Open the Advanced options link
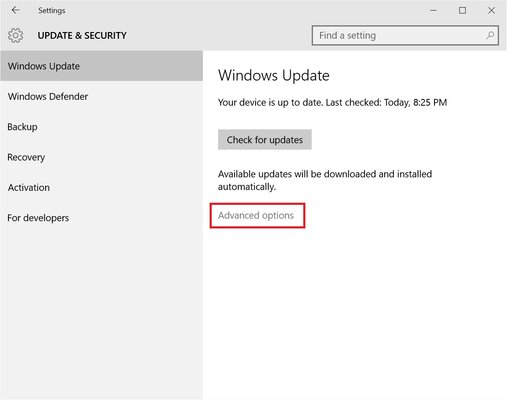Viewport: 507px width, 400px height. pos(256,215)
